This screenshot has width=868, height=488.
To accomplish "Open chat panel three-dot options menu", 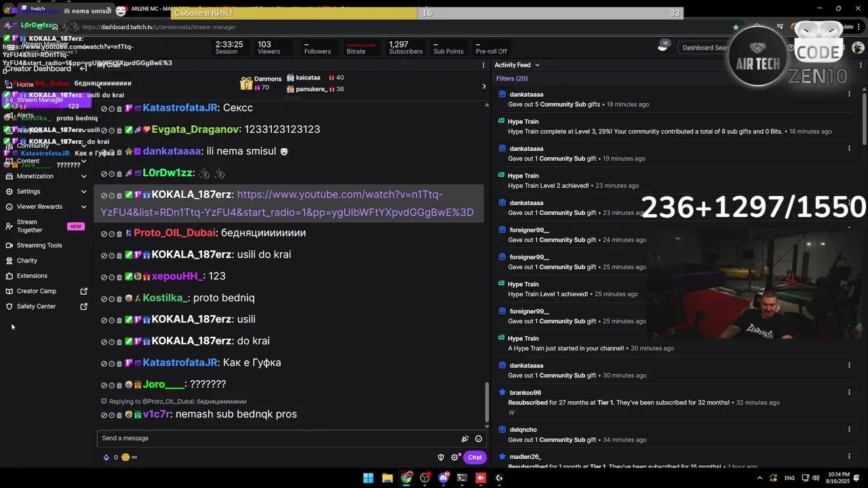I will click(x=484, y=65).
